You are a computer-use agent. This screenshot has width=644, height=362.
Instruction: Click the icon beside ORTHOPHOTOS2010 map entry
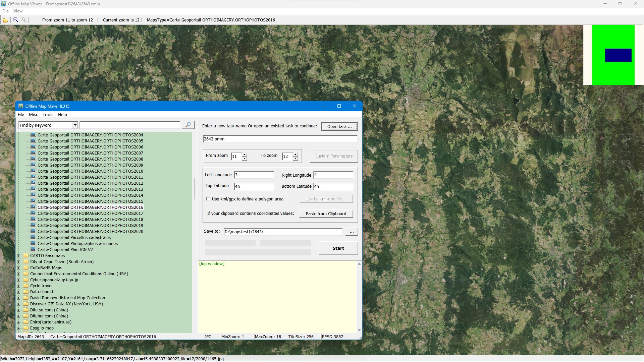[33, 171]
